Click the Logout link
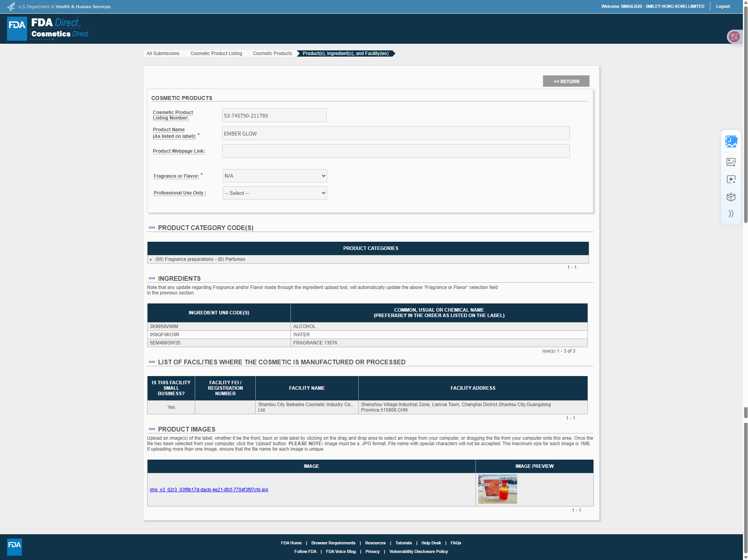748x560 pixels. click(723, 6)
